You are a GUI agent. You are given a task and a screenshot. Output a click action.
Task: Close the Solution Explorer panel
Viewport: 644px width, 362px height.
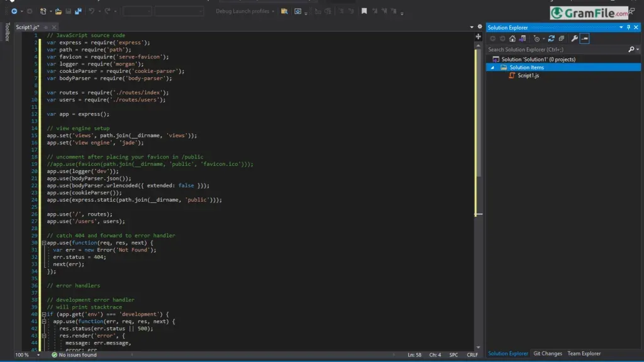pos(636,28)
